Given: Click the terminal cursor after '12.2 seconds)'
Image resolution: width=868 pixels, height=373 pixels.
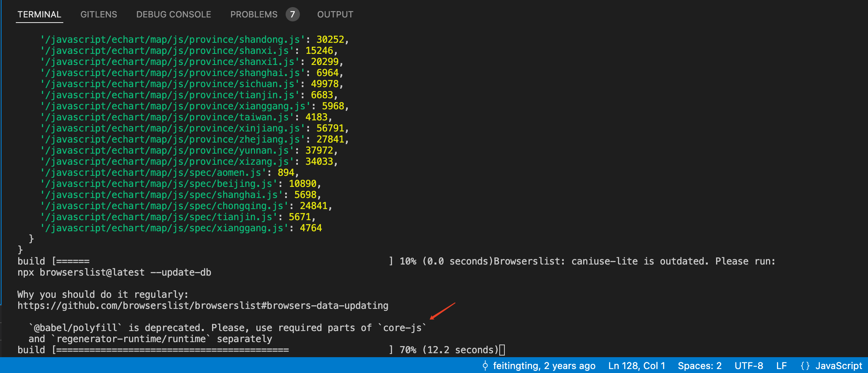Looking at the screenshot, I should pos(502,350).
